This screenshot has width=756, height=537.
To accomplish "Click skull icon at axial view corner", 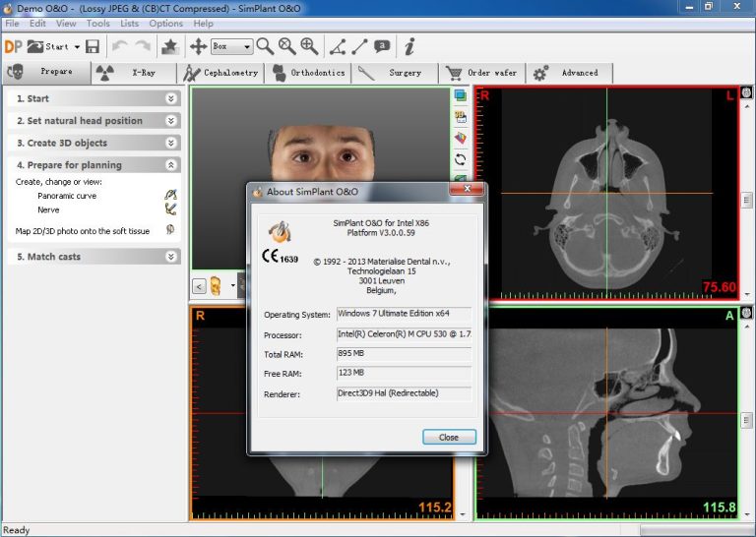I will coord(746,92).
